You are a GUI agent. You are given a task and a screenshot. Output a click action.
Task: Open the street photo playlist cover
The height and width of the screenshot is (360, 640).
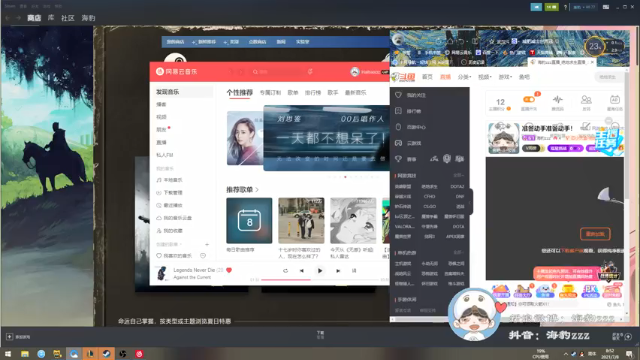(x=301, y=220)
